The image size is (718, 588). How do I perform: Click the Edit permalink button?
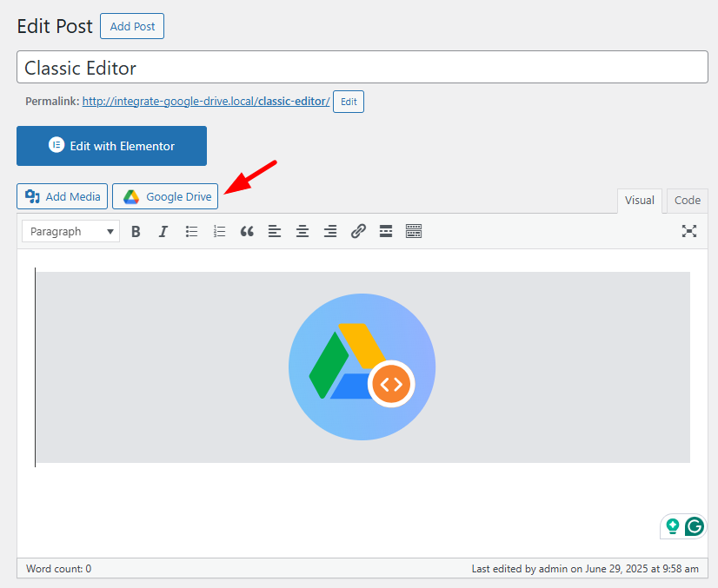(349, 102)
